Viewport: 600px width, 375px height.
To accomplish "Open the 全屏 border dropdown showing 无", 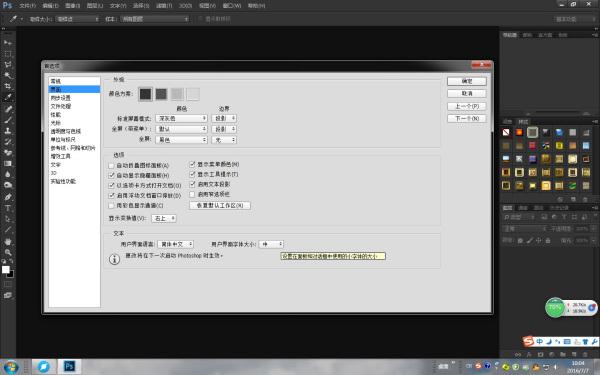I will (x=224, y=140).
